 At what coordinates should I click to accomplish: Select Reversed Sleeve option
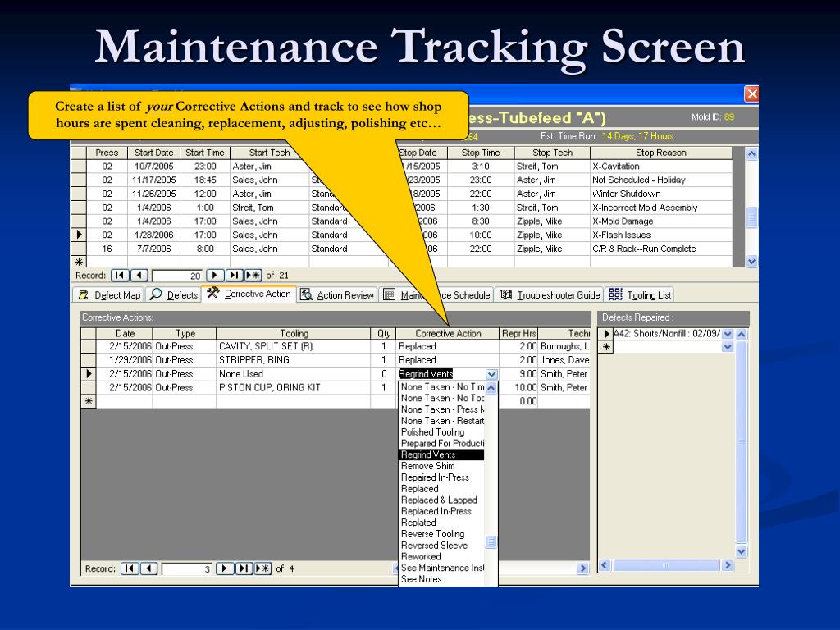(x=441, y=546)
